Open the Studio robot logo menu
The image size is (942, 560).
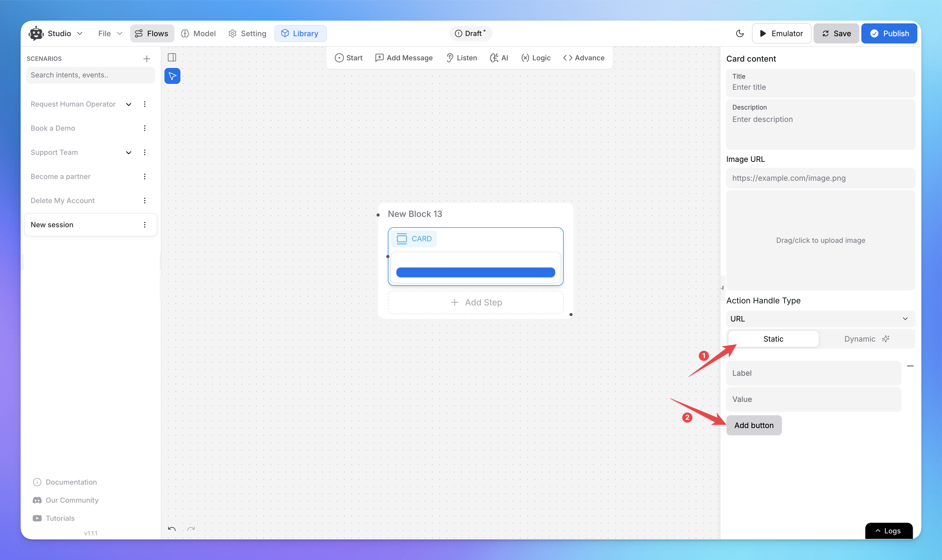(x=36, y=33)
